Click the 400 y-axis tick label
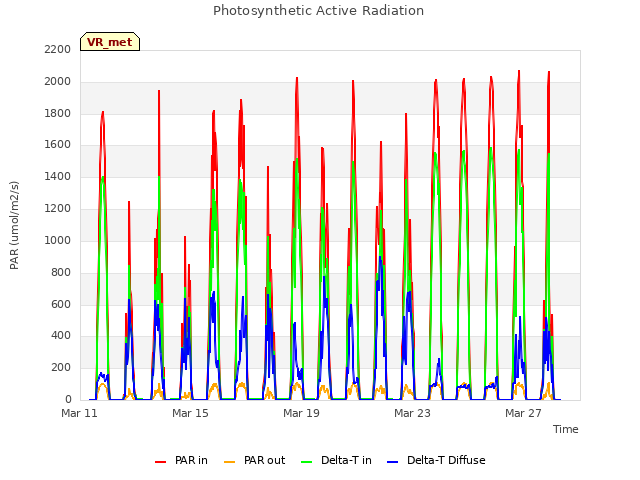This screenshot has width=640, height=480. [61, 336]
